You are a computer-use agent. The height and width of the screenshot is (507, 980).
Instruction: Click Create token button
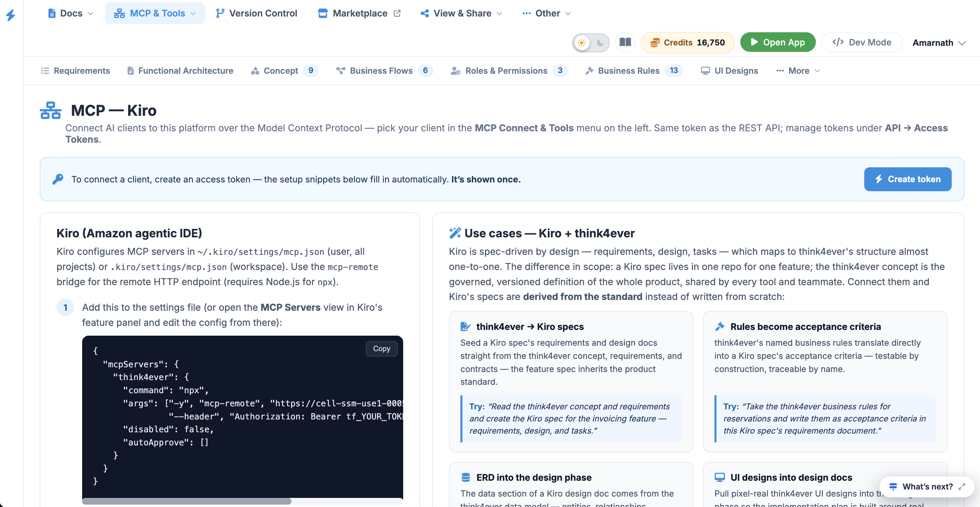[x=907, y=179]
